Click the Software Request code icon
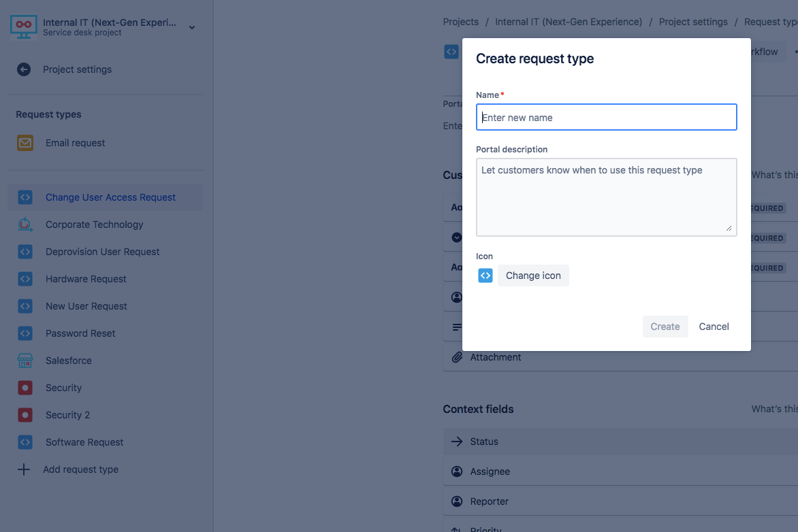Viewport: 798px width, 532px height. pyautogui.click(x=25, y=442)
